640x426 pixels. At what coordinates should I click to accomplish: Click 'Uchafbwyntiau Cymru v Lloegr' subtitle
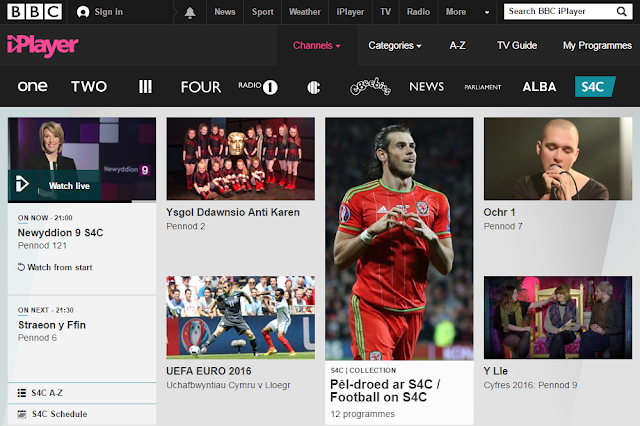[x=228, y=385]
